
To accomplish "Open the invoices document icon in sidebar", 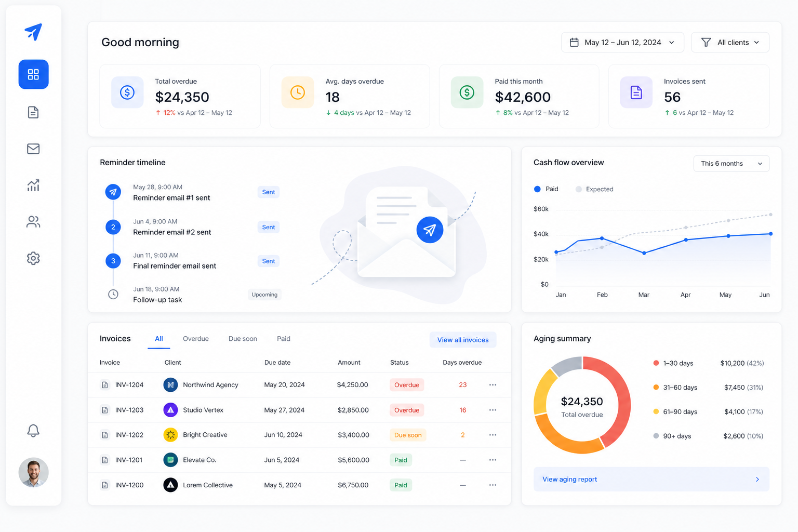I will pos(33,112).
